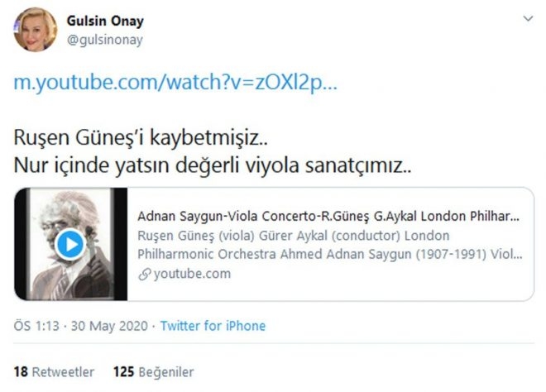This screenshot has height=392, width=546.
Task: Click the line Nur içinde yatsın değerli viyola
Action: [x=213, y=165]
